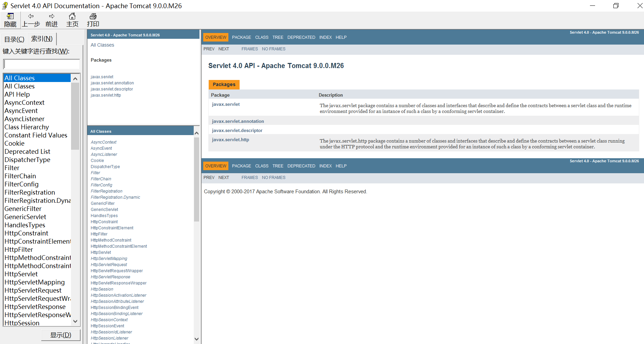Click the orange Packages tab header

pos(224,84)
